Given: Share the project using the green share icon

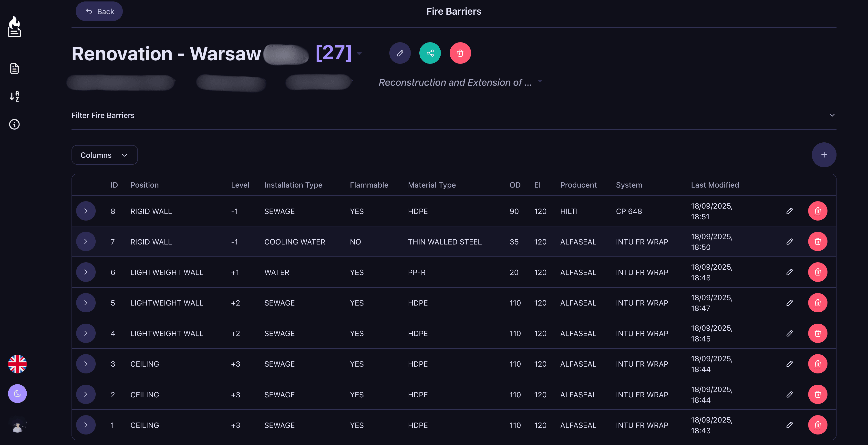Looking at the screenshot, I should 430,53.
